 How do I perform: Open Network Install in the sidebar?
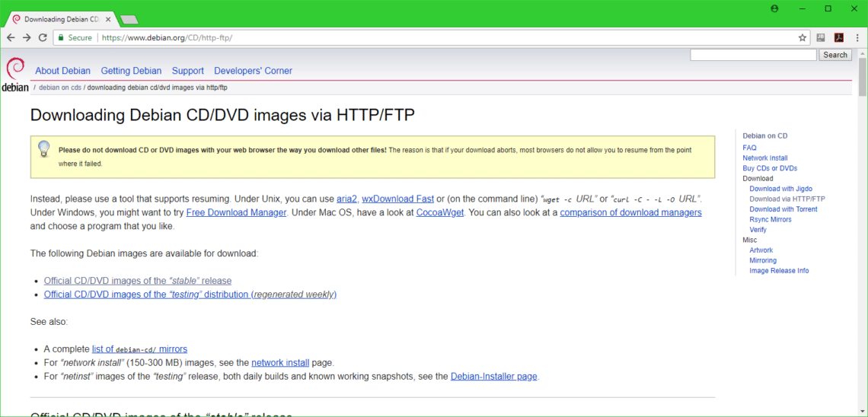(x=765, y=158)
